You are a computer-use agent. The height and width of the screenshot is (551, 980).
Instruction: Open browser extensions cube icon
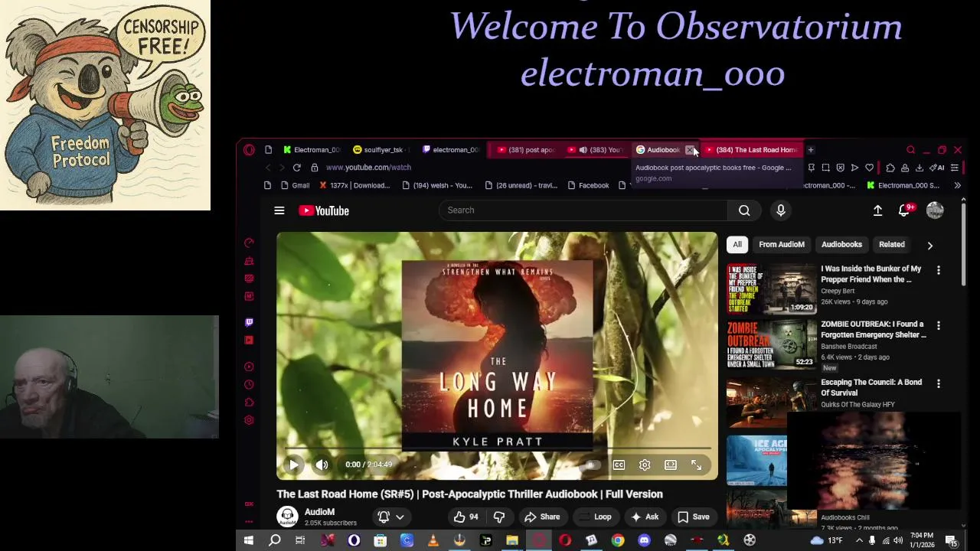pos(890,168)
